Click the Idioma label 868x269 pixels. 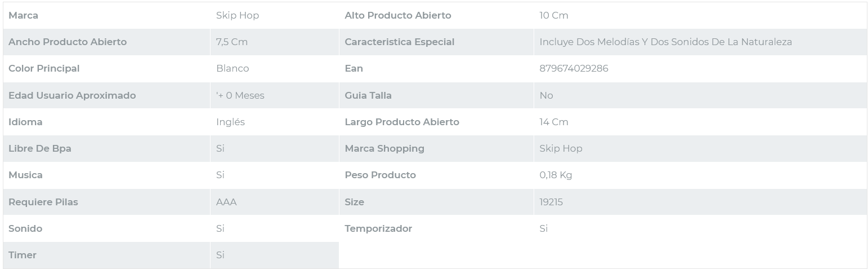coord(25,122)
